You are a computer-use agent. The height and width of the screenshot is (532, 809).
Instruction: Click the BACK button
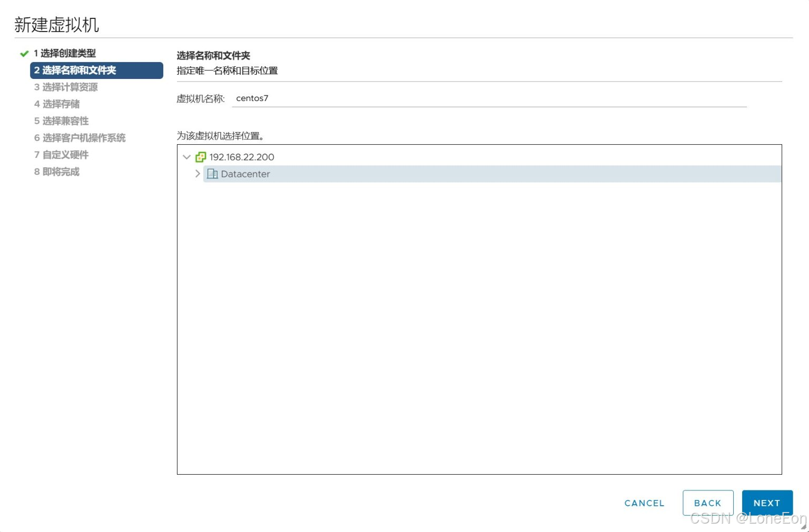pos(708,503)
